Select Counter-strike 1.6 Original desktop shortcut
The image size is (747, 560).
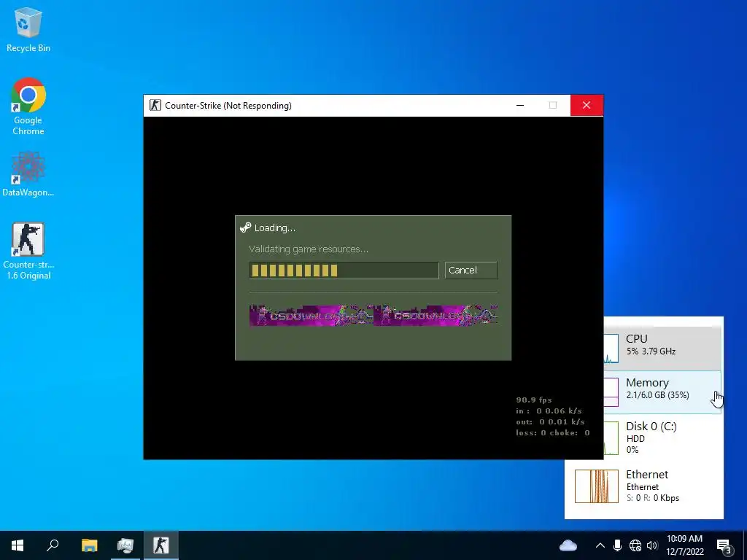(28, 251)
